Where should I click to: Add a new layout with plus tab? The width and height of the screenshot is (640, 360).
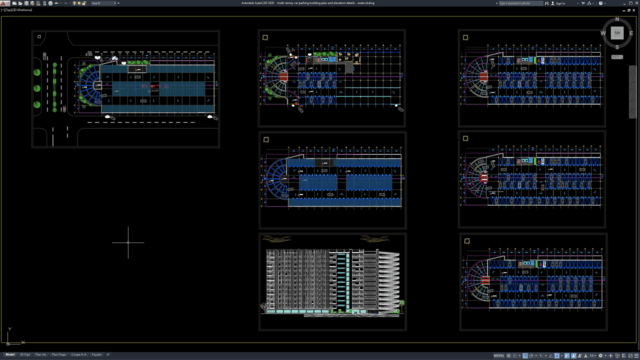108,355
